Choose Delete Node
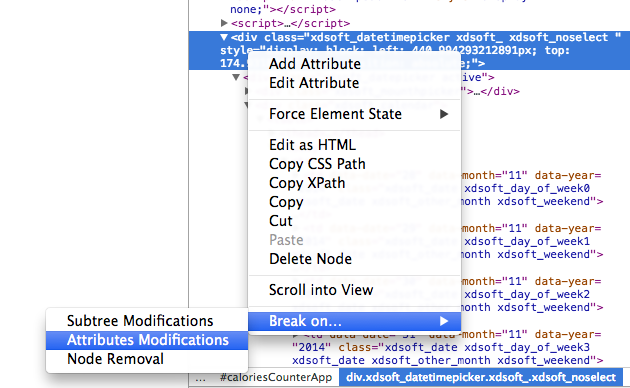Screen dimensions: 630x388 coord(310,259)
